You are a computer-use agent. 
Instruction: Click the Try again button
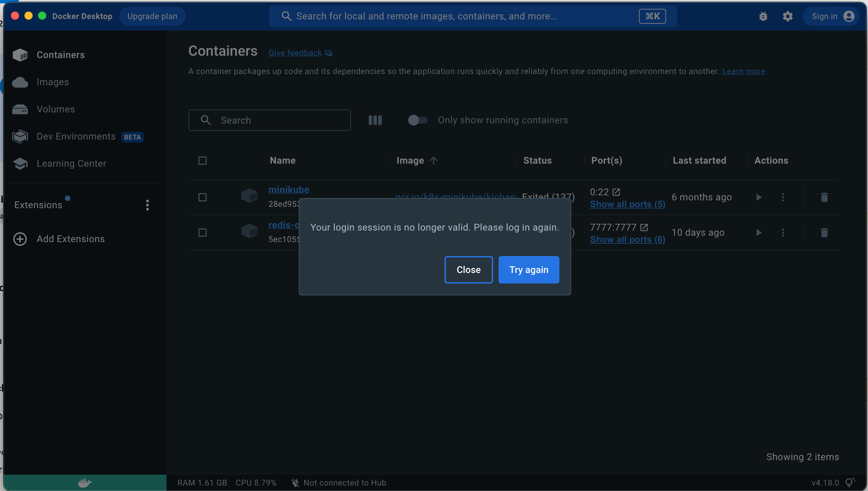coord(528,270)
